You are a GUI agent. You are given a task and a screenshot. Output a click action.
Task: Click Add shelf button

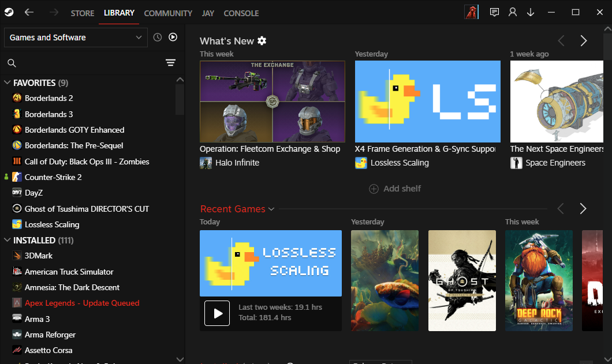click(x=395, y=189)
